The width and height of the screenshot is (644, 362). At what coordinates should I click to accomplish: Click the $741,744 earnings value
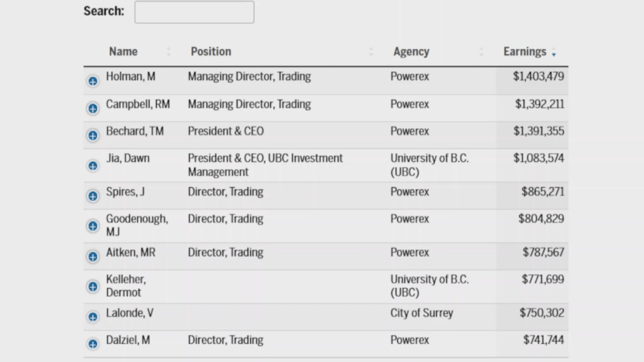[544, 340]
